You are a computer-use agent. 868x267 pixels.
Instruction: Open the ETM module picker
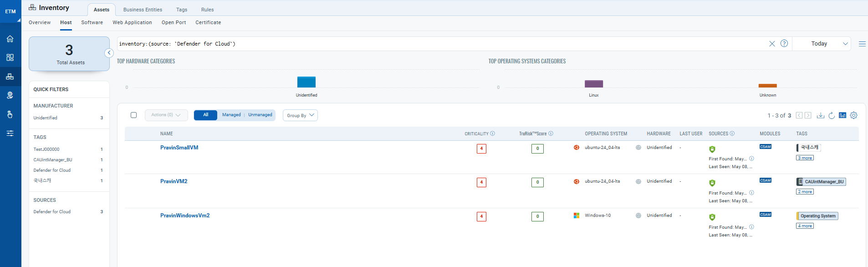[10, 12]
